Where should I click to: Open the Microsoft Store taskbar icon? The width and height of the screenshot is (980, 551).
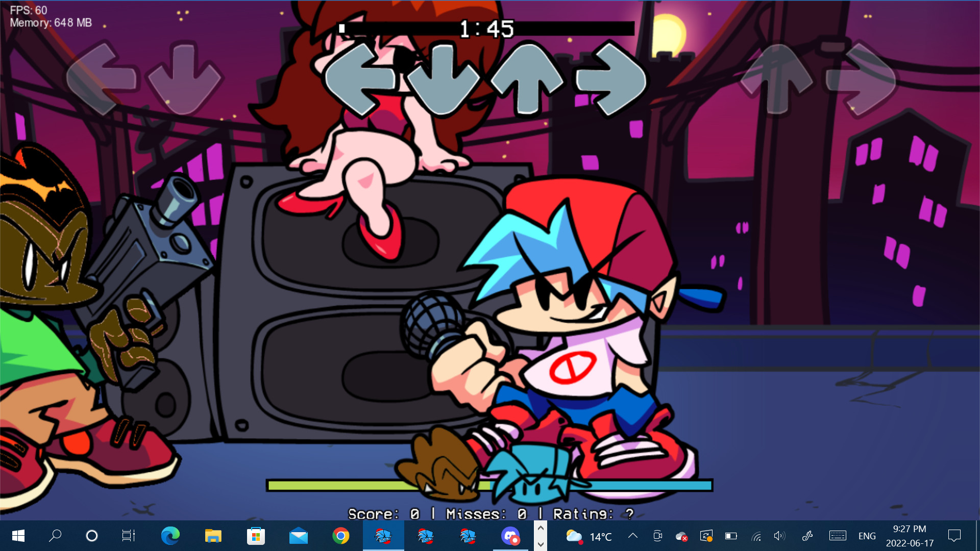tap(256, 536)
